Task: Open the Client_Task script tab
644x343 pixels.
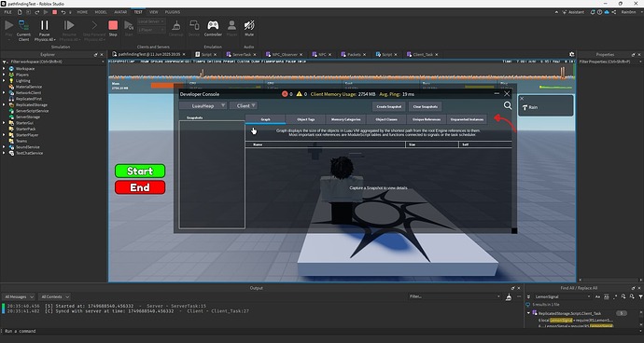Action: coord(422,55)
